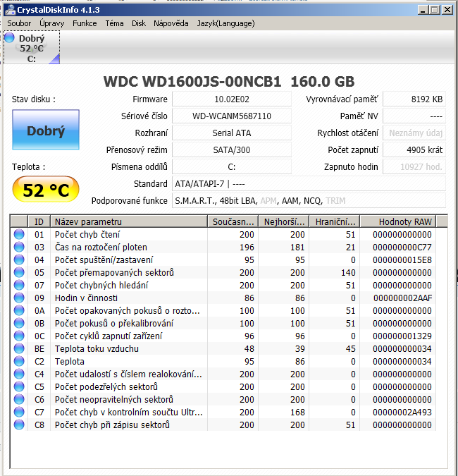Click status orb for Počet pokusů o překalibrování
This screenshot has width=458, height=476.
(19, 323)
